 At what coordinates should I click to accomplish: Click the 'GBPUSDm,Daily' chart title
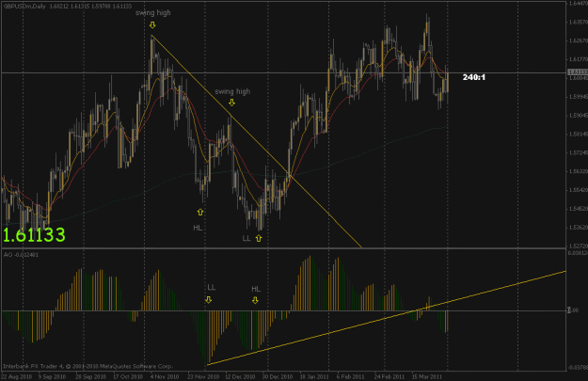coord(25,7)
